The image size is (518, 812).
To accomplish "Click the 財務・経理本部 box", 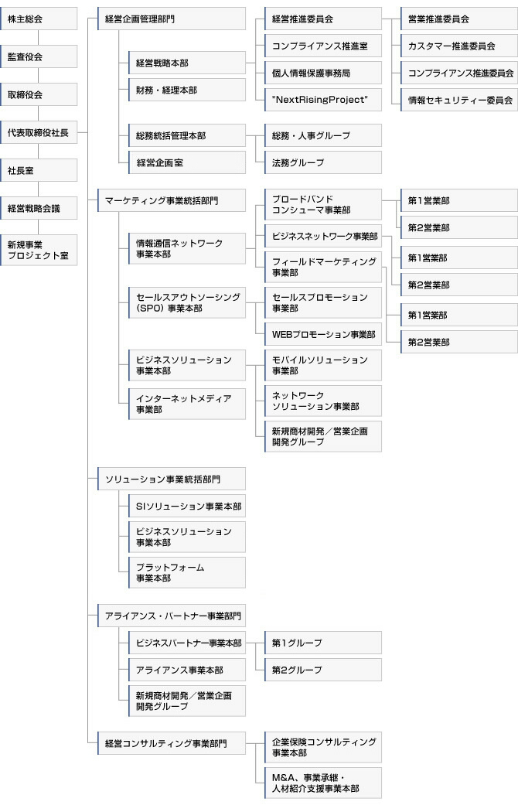I will tap(186, 90).
